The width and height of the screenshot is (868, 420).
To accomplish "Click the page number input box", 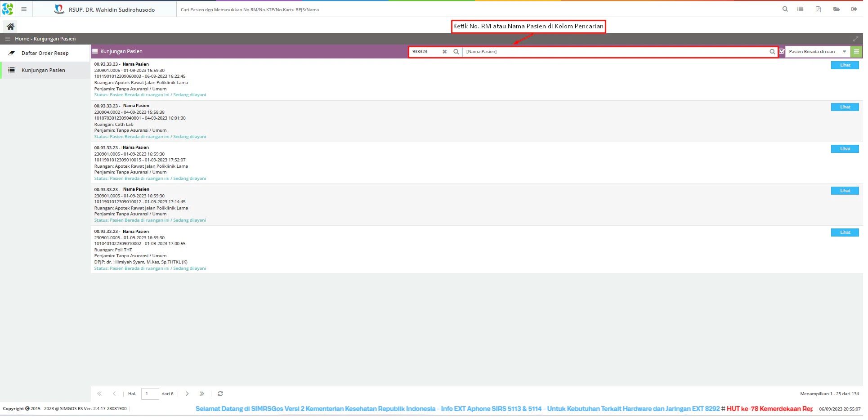I will click(x=150, y=394).
